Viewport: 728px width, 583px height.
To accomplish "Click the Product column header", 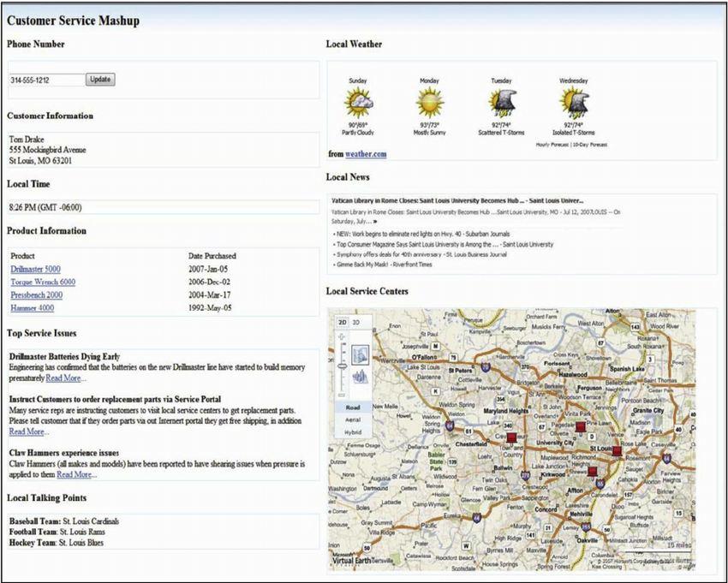I will click(23, 256).
